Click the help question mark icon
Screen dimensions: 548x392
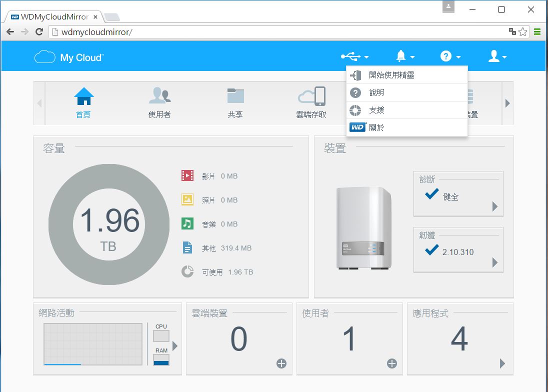[445, 56]
